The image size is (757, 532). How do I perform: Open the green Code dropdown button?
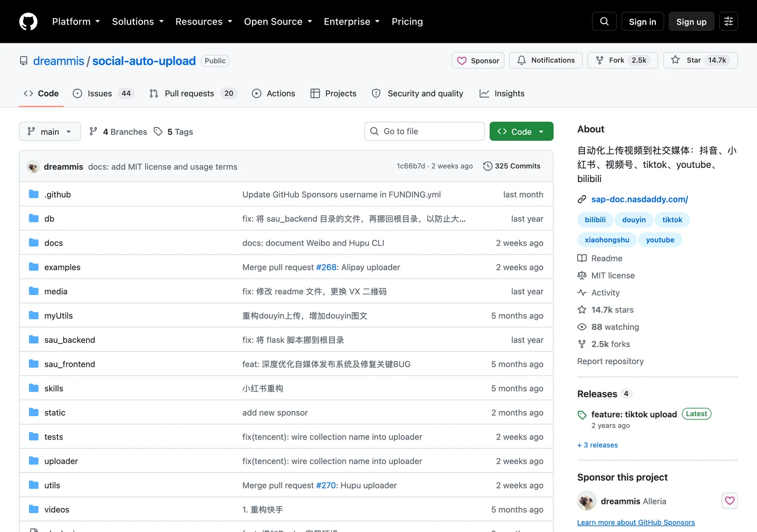coord(521,131)
